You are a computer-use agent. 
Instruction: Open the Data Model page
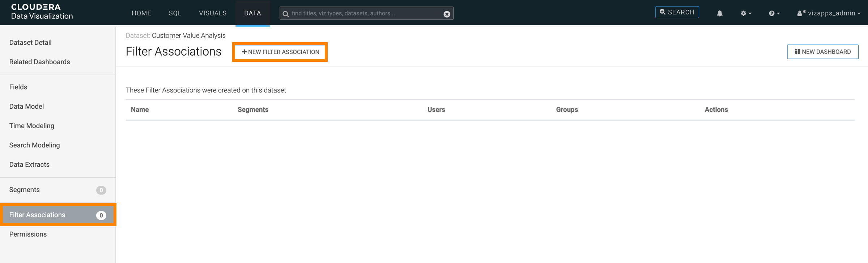pyautogui.click(x=26, y=107)
